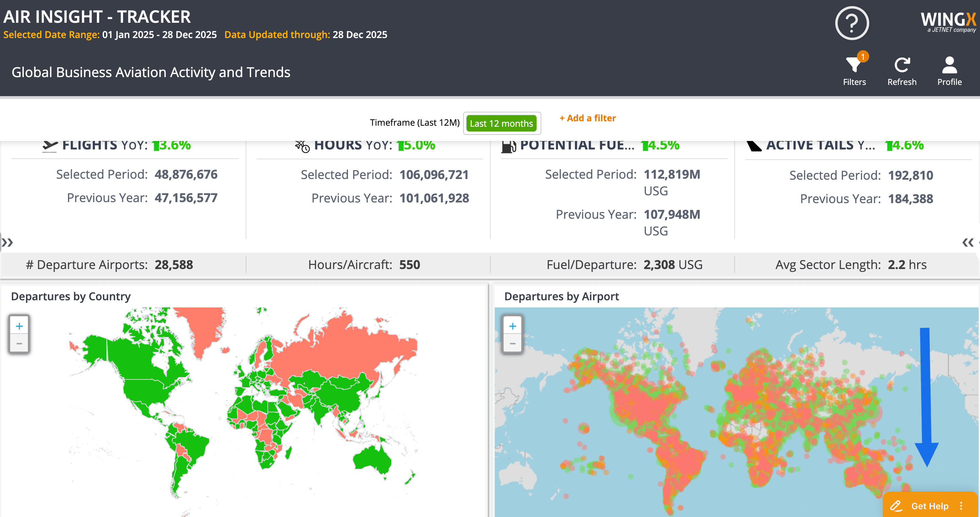Click the WINGX logo

click(948, 22)
